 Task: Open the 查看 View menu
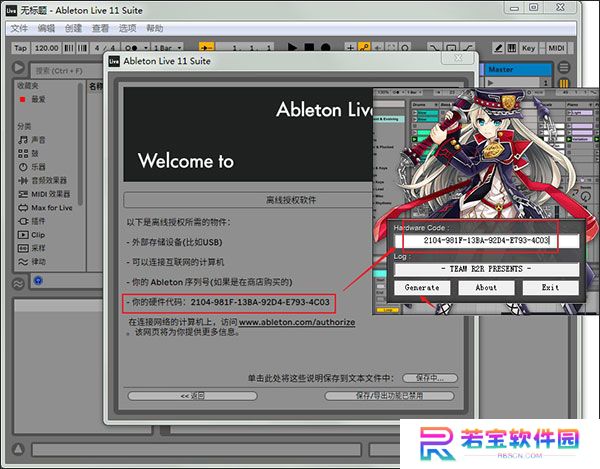click(101, 28)
